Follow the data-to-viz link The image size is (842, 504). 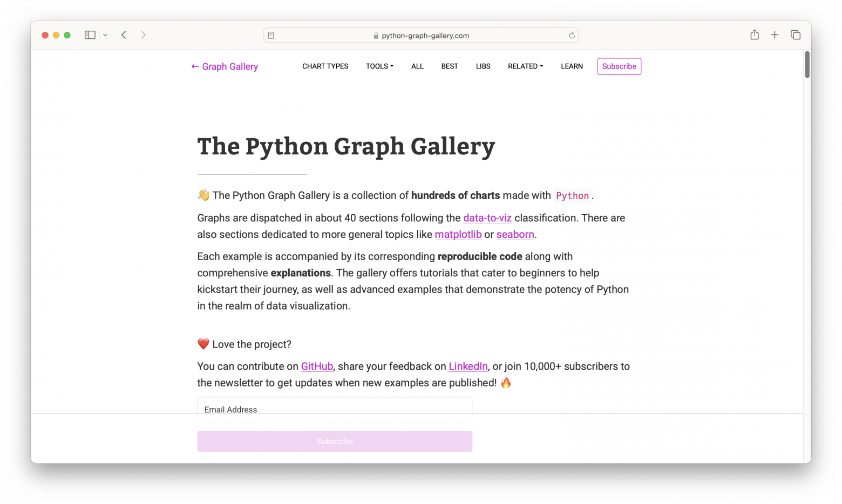coord(487,218)
